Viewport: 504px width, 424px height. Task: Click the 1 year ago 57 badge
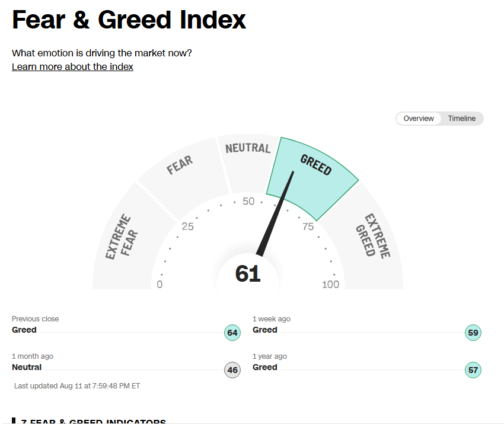tap(473, 369)
